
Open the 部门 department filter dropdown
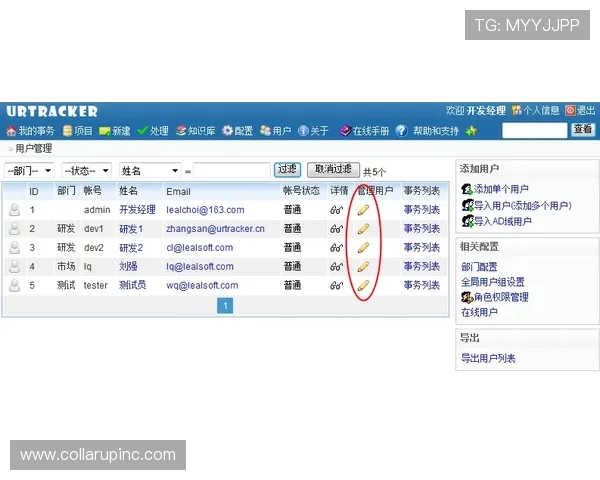point(29,170)
